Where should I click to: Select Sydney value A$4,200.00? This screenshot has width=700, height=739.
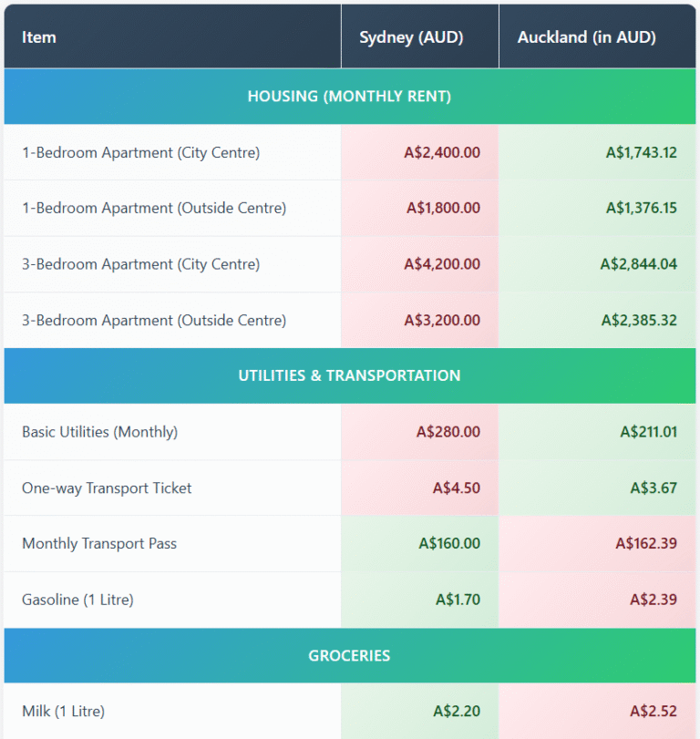click(442, 264)
